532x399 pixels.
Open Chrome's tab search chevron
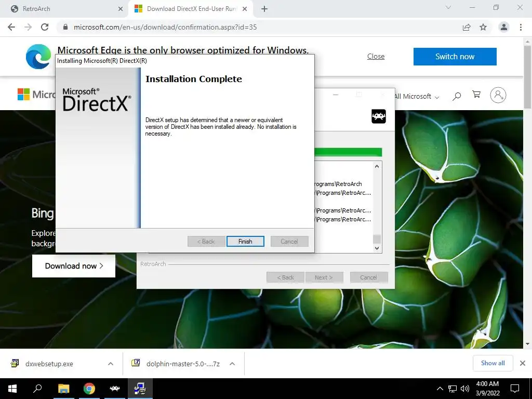click(448, 7)
